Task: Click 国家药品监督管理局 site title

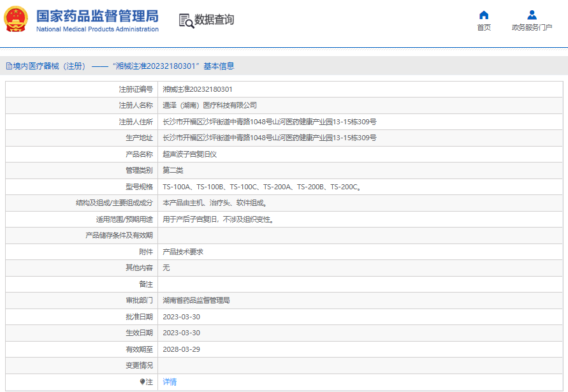Action: pyautogui.click(x=98, y=17)
